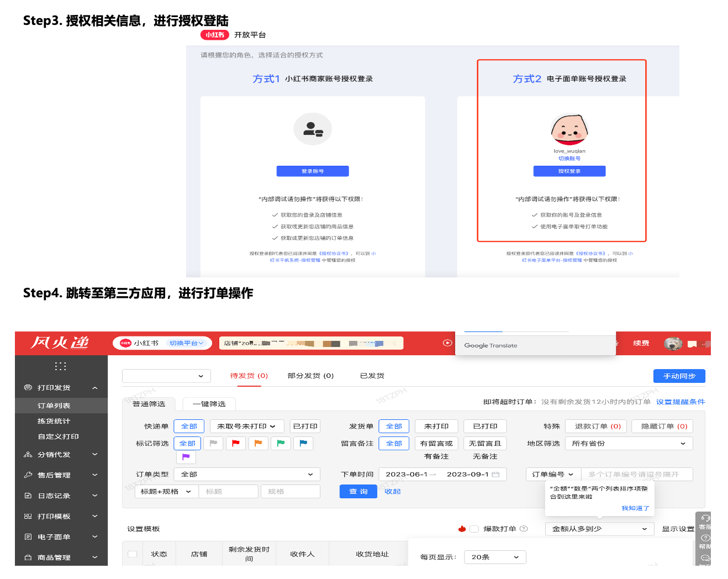The image size is (728, 579).
Task: Click the help question icon beside 爆款打单
Action: click(x=524, y=529)
